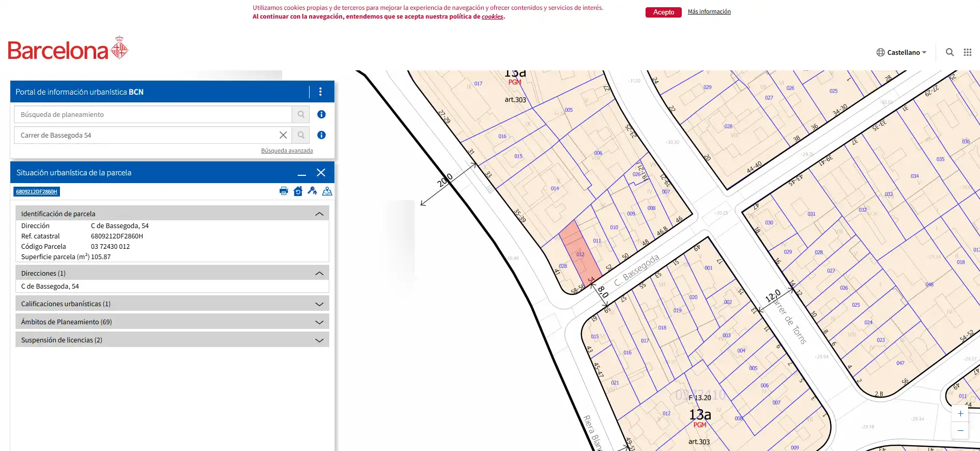Image resolution: width=980 pixels, height=451 pixels.
Task: Focus the Búsqueda de planeamiento input
Action: coord(153,114)
